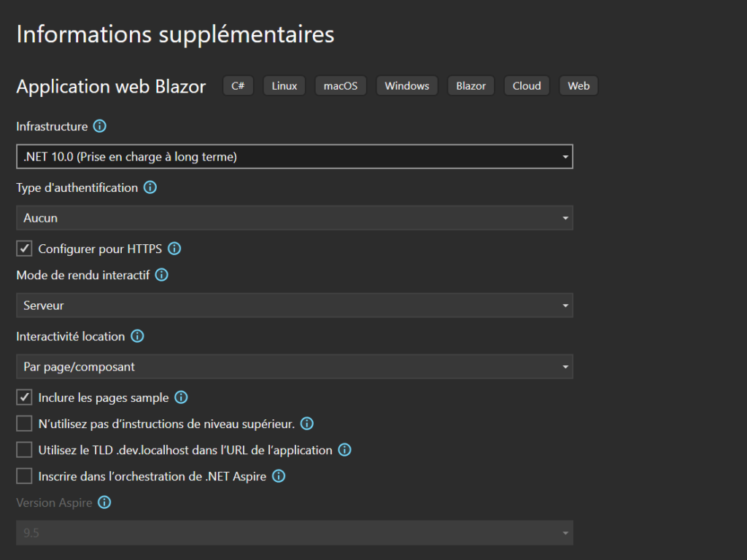
Task: Click info icon for instructions de niveau supérieur
Action: (307, 424)
